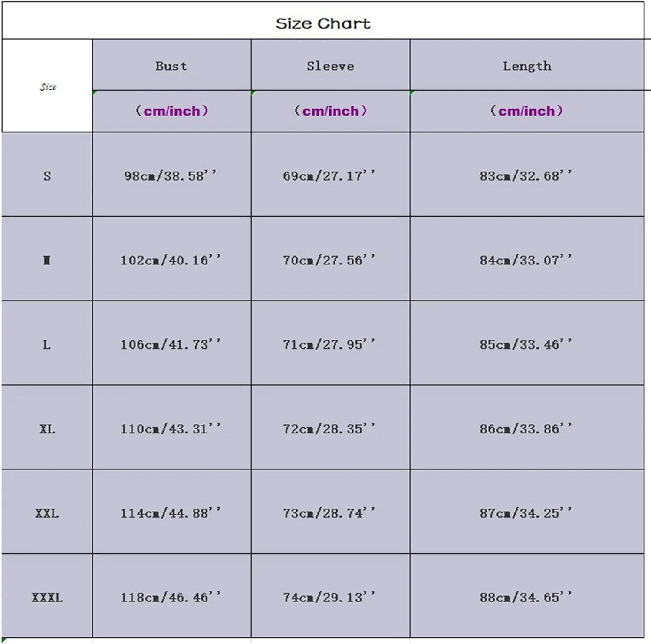651x644 pixels.
Task: Click the cm/inch label under Bust
Action: 172,111
